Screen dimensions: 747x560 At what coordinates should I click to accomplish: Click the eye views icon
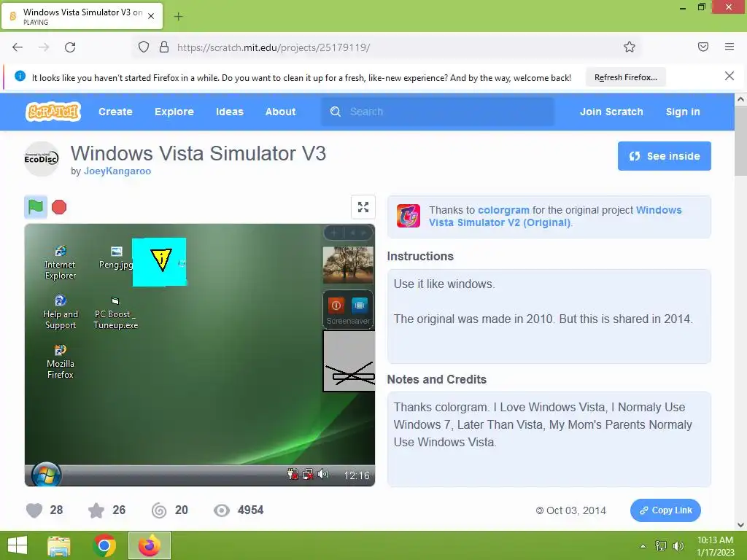click(222, 510)
